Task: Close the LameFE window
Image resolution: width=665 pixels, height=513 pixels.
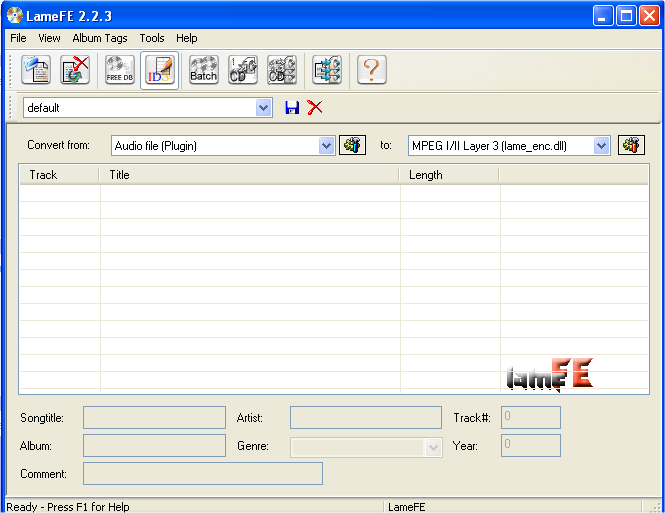Action: point(649,16)
